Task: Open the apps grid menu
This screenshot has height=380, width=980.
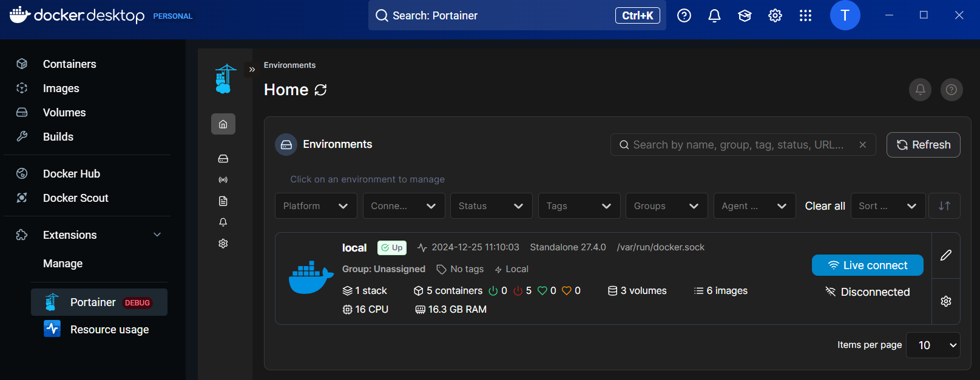Action: [805, 16]
